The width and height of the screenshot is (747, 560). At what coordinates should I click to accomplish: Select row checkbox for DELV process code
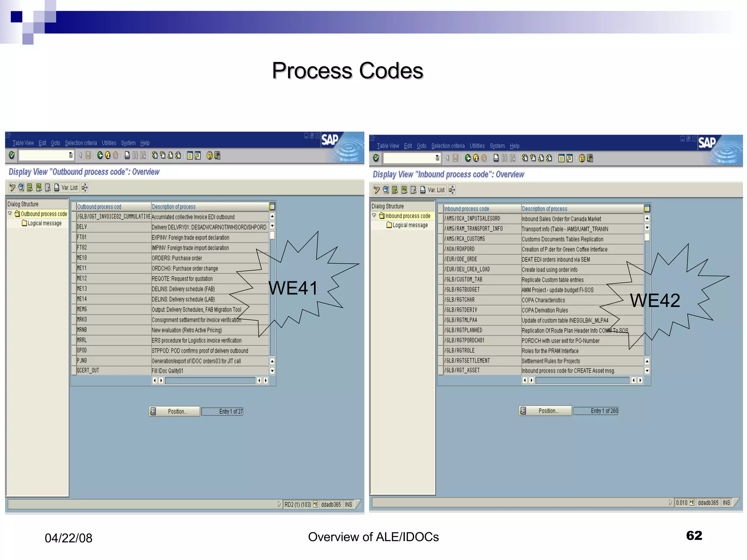tap(74, 227)
